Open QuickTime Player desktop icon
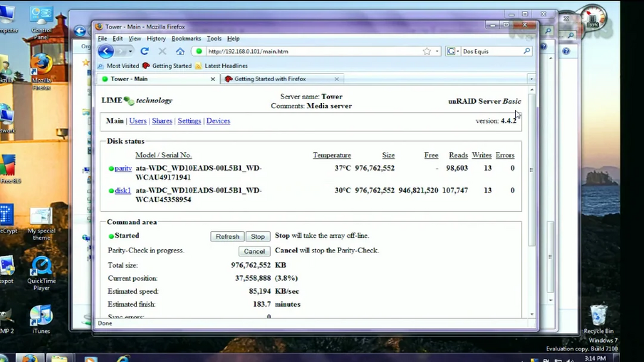 click(41, 274)
